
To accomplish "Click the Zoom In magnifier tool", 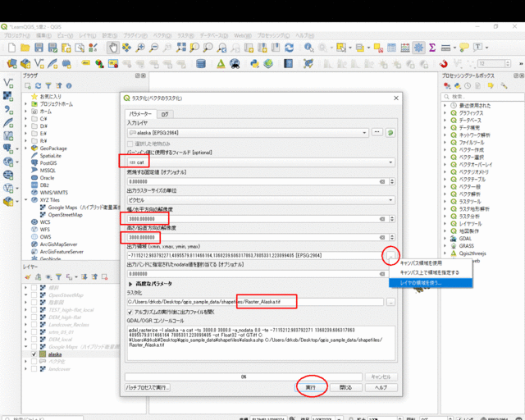I will (140, 48).
